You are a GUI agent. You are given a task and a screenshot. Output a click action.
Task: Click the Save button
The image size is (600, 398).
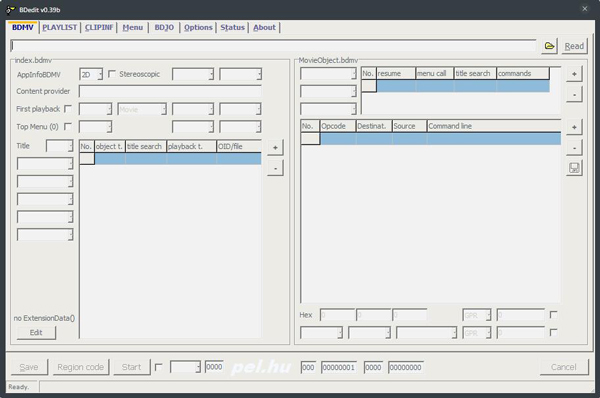coord(29,367)
